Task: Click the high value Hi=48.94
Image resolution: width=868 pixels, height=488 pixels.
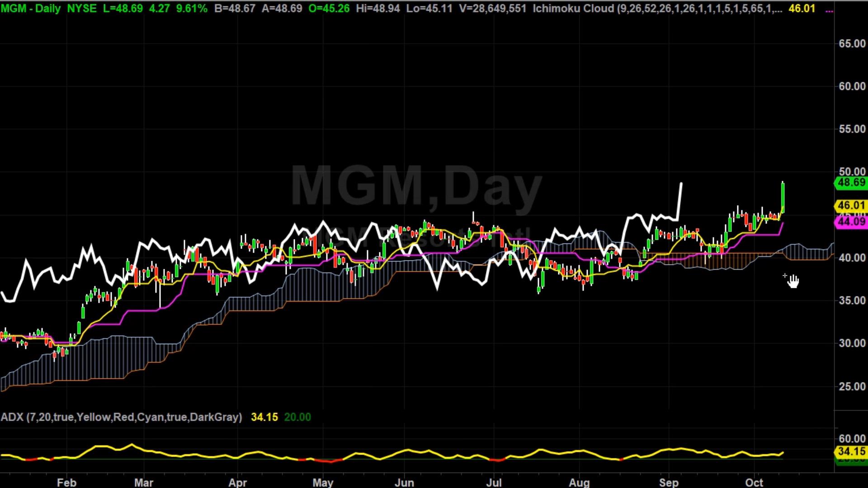Action: click(x=378, y=9)
